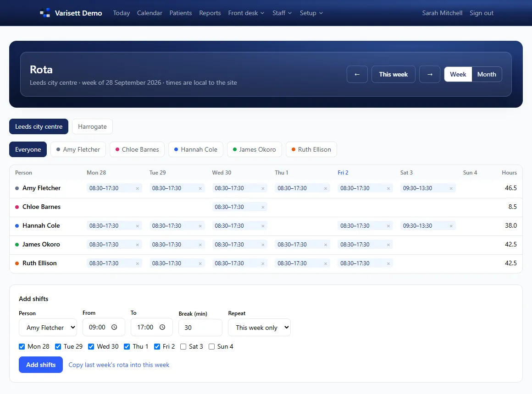
Task: Remove Ruth Ellison's Fri 2 shift
Action: [388, 263]
